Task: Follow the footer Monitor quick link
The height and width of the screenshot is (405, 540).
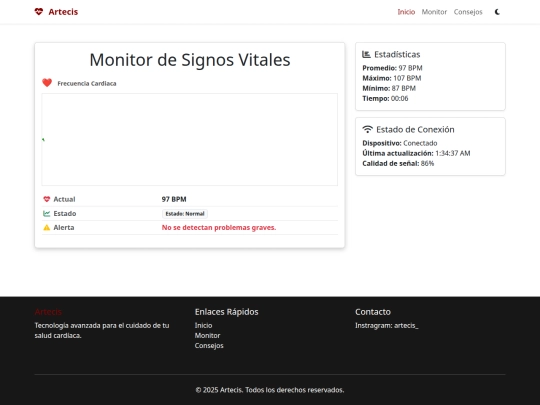Action: click(x=207, y=335)
